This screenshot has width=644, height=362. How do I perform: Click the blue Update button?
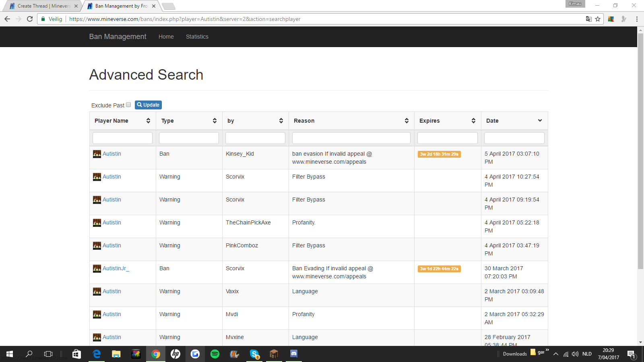point(148,105)
